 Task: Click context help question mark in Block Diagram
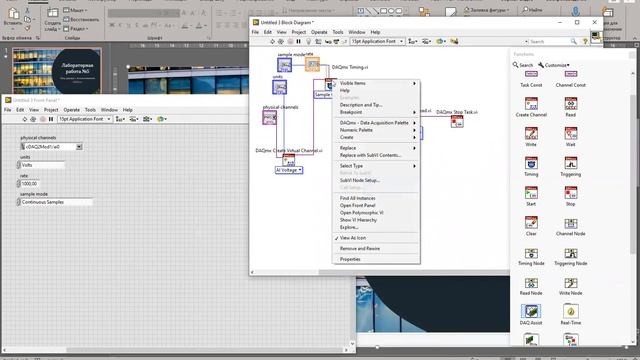[x=585, y=41]
